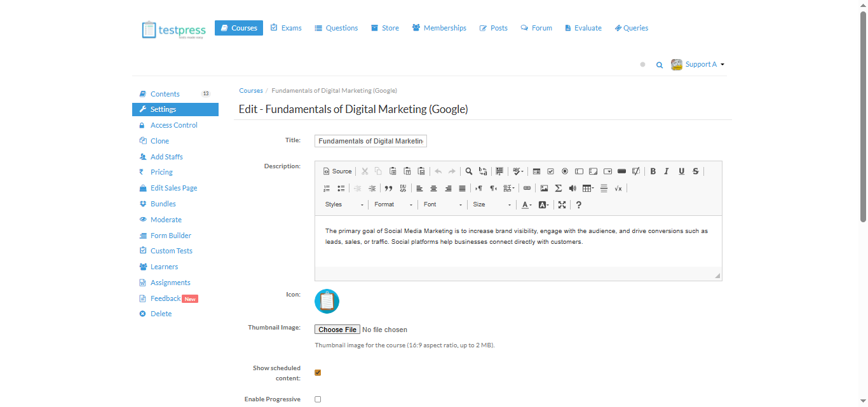
Task: Open the text color picker
Action: coord(526,204)
